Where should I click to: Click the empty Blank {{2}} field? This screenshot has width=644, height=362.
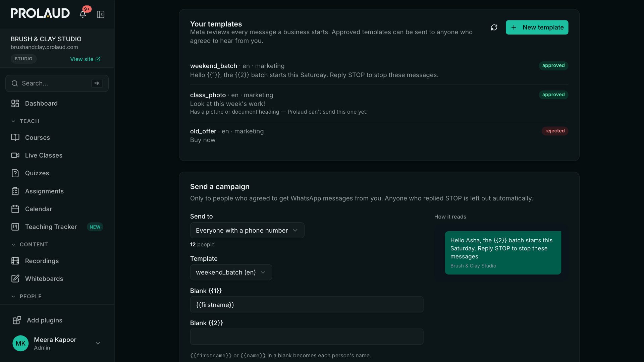point(307,337)
